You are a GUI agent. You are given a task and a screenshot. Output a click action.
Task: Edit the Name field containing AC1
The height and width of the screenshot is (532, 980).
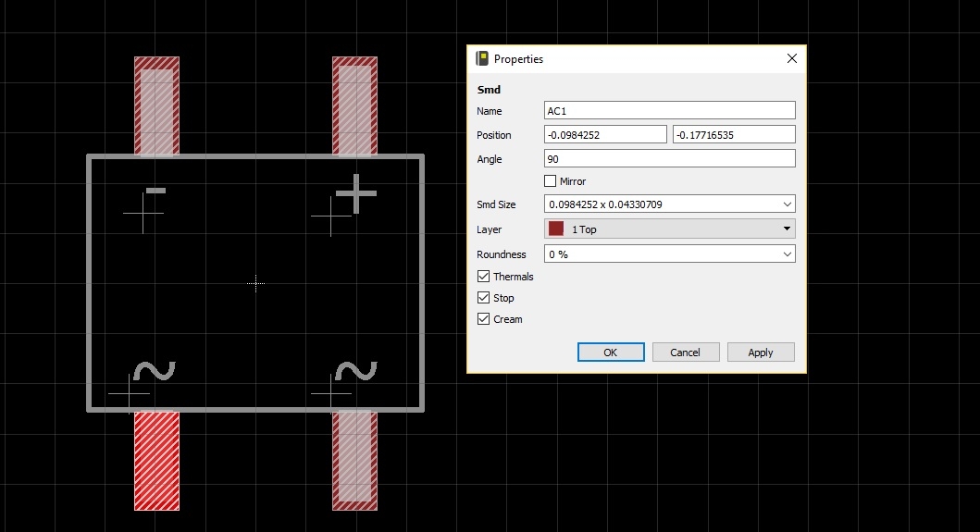click(669, 111)
